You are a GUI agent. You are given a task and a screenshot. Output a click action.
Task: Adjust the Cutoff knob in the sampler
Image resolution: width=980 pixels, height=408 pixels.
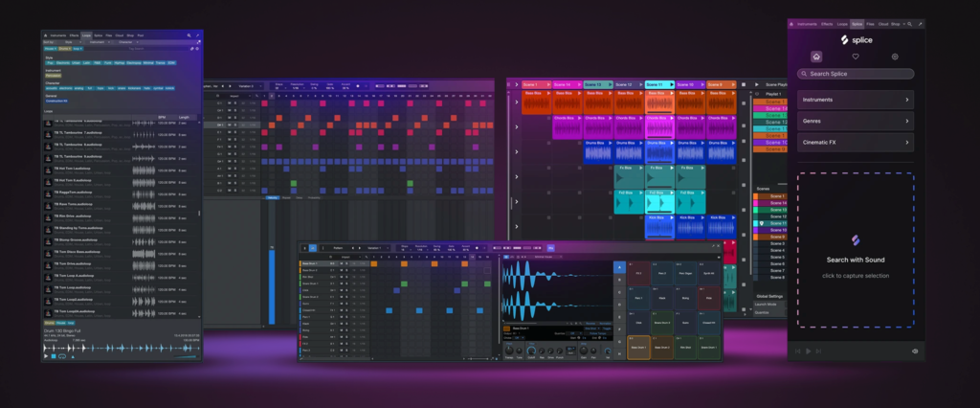(531, 351)
